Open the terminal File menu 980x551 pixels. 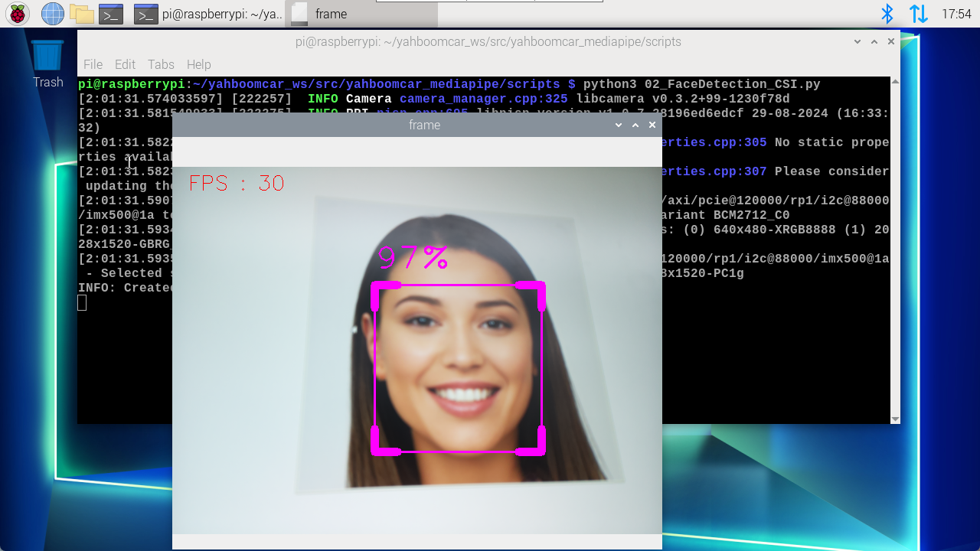(x=93, y=64)
